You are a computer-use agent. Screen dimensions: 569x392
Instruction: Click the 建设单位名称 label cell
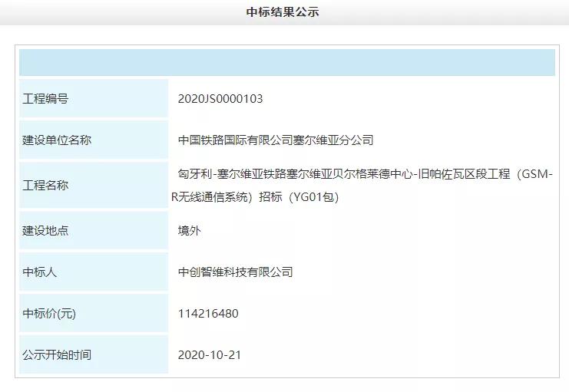click(94, 140)
